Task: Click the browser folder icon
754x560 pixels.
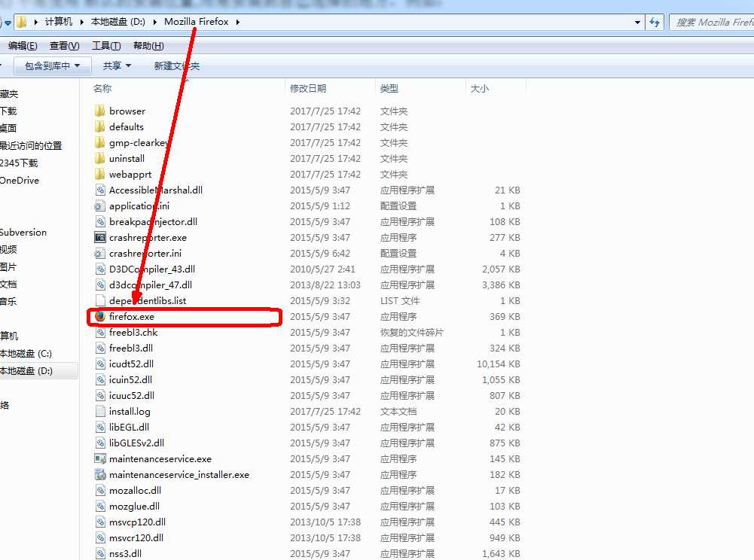Action: point(99,111)
